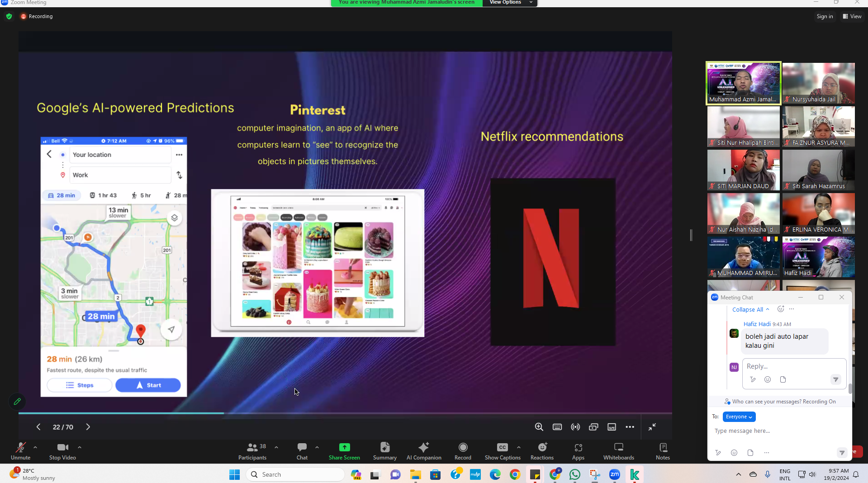Unmute the microphone
Screen dimensions: 868x483
21,451
